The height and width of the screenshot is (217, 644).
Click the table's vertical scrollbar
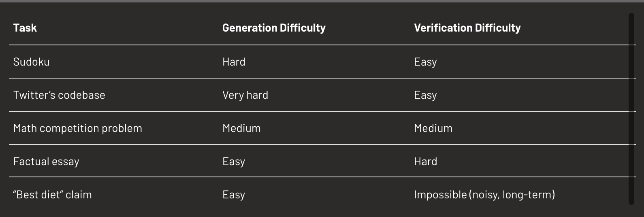[631, 109]
